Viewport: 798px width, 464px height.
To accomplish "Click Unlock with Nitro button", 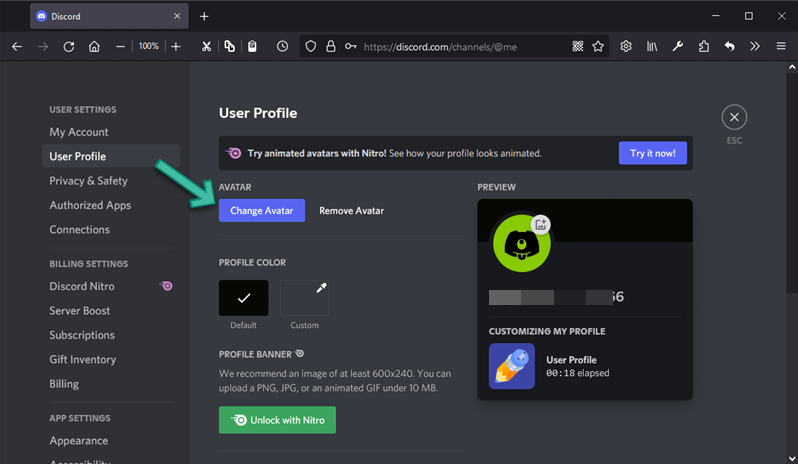I will (277, 420).
